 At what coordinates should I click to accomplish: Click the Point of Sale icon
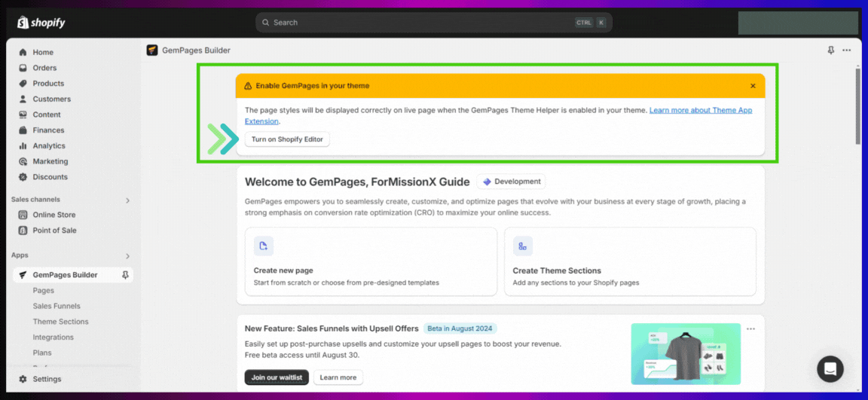click(23, 231)
